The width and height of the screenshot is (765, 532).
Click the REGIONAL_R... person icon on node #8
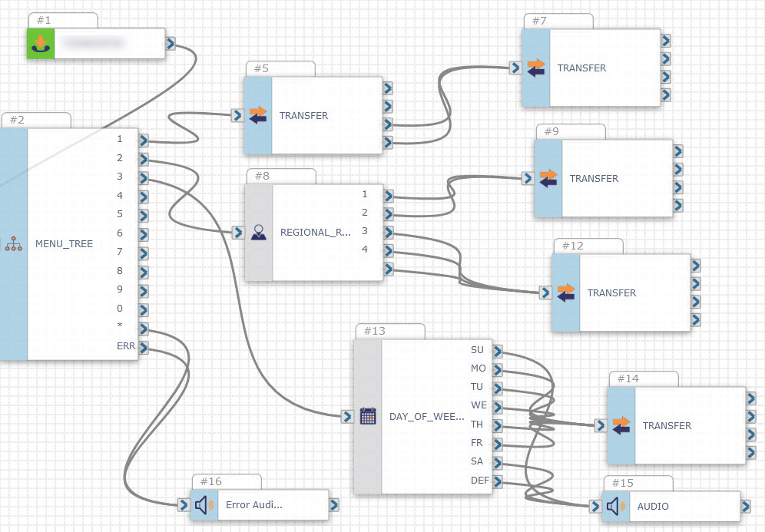coord(259,232)
